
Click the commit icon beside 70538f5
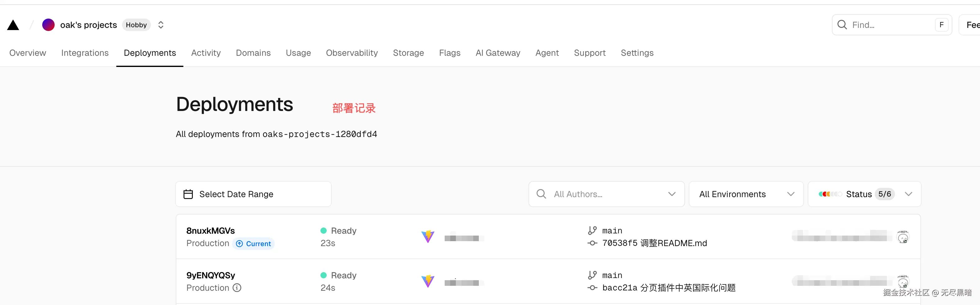[x=592, y=243]
